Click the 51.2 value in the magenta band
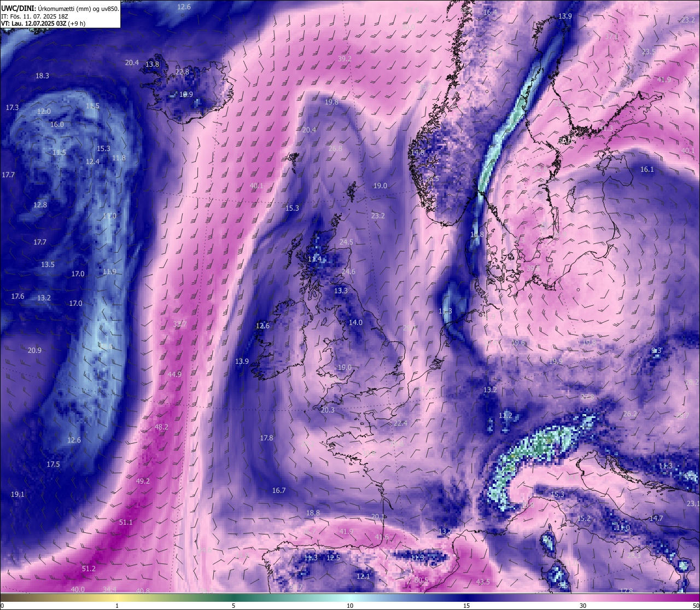700x610 pixels. tap(89, 568)
